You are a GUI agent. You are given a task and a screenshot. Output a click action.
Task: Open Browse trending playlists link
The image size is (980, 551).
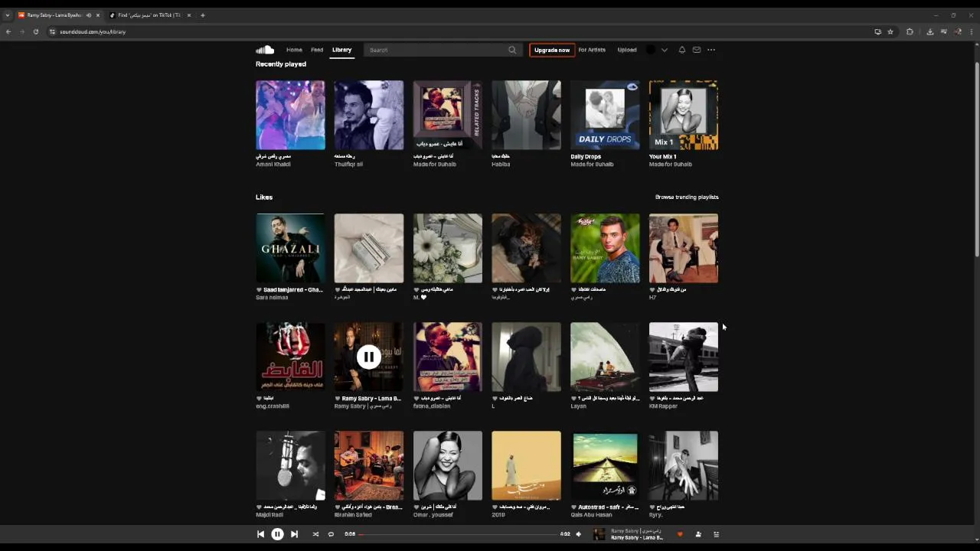tap(687, 197)
